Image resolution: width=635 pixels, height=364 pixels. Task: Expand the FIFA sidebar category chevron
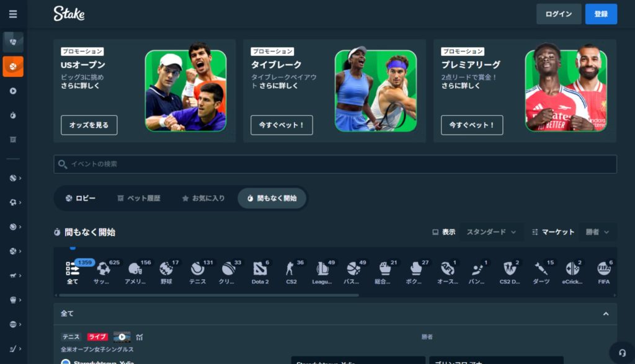pyautogui.click(x=20, y=324)
